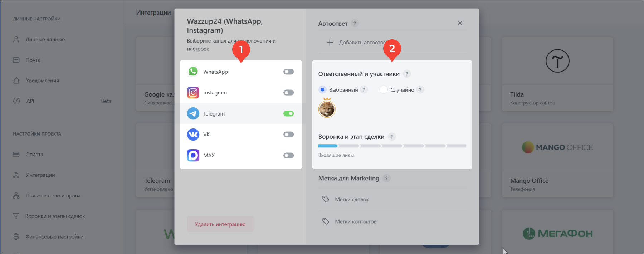Go to Уведомления settings
644x254 pixels.
click(x=42, y=80)
